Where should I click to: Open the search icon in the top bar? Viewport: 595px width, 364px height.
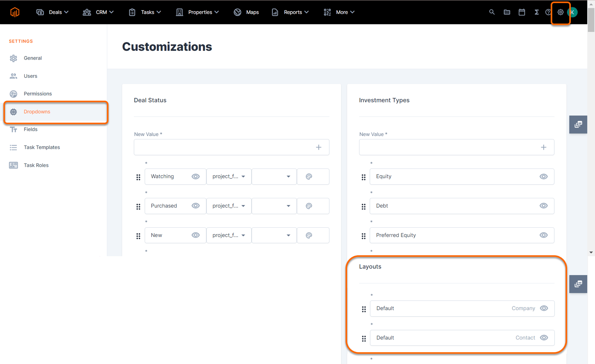point(492,12)
